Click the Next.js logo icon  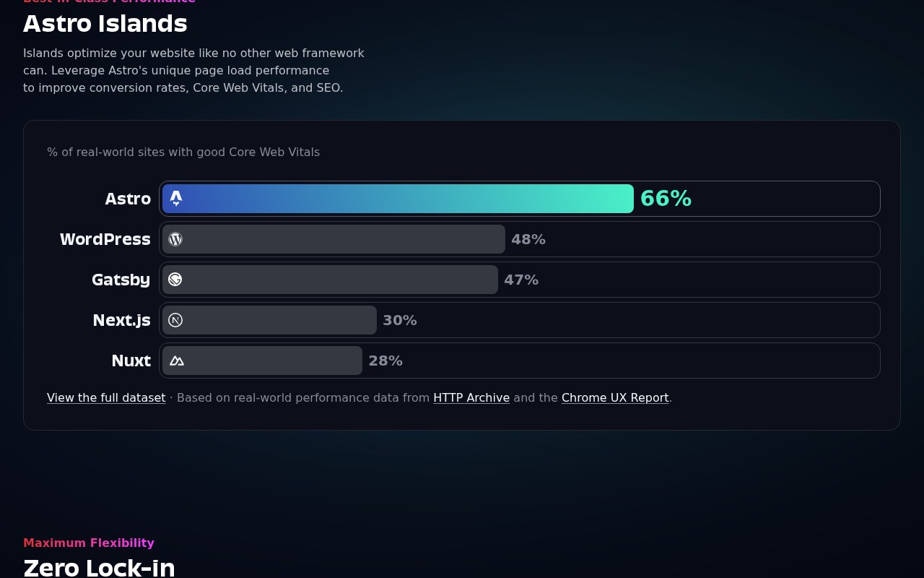coord(175,320)
